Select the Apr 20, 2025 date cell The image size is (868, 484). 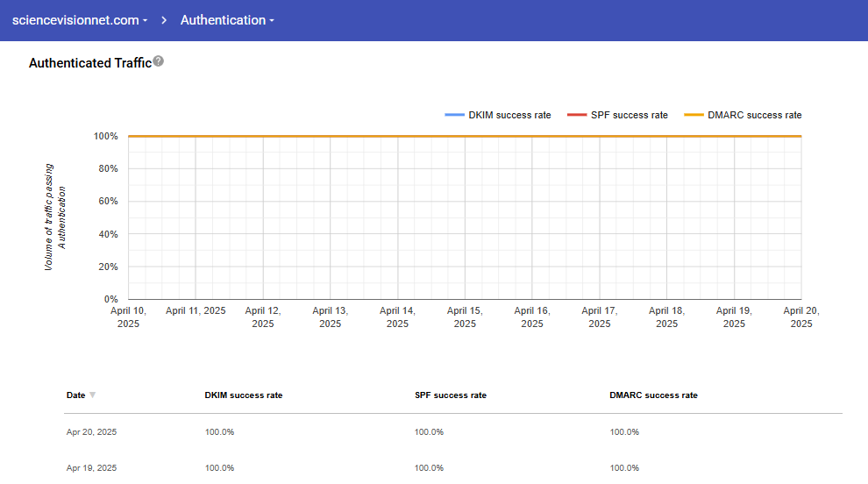[91, 432]
